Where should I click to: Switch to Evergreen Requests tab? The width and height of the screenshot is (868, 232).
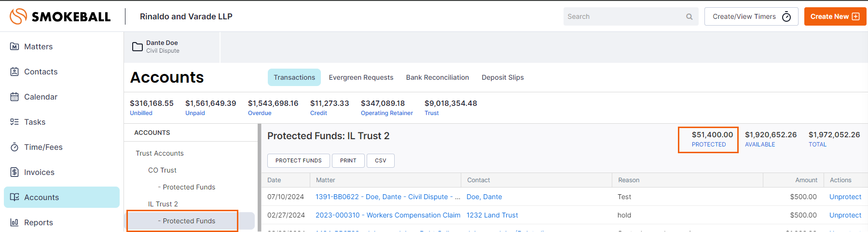(x=361, y=77)
